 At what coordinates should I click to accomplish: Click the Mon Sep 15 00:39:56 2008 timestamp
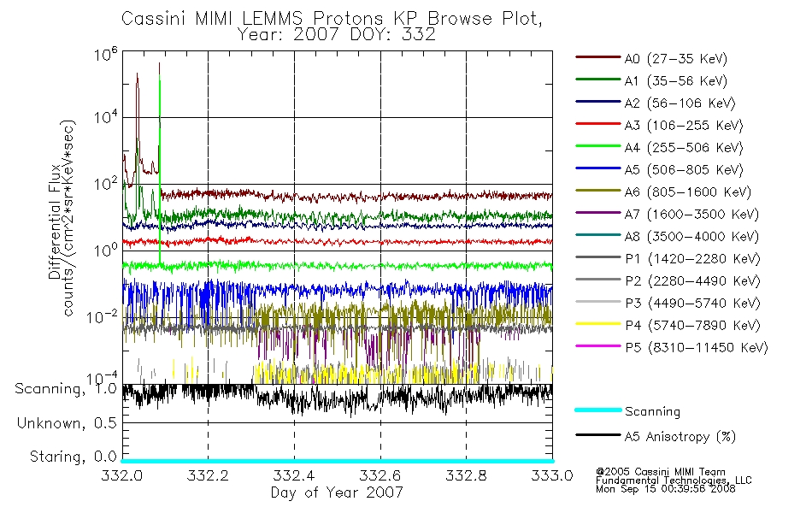coord(666,489)
